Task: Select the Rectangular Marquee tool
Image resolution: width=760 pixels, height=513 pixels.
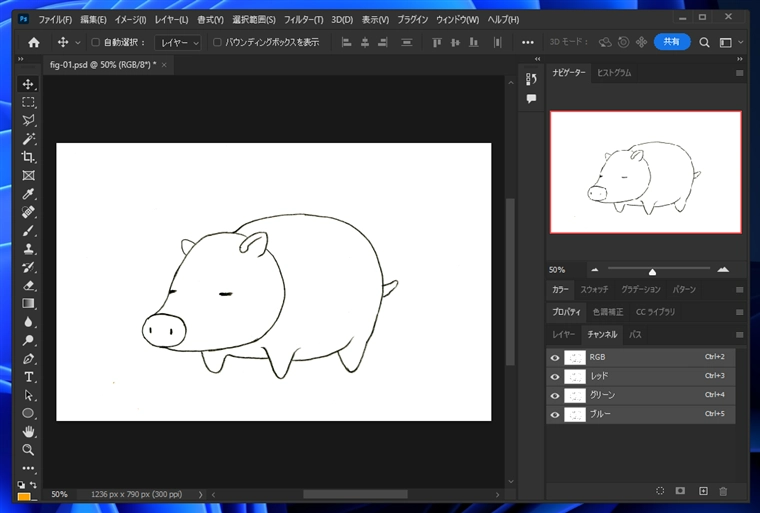Action: pyautogui.click(x=28, y=102)
